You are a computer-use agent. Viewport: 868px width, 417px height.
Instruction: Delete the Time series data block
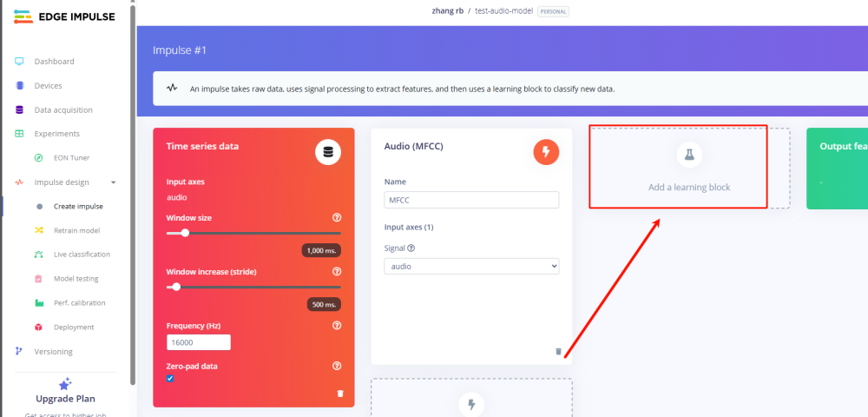coord(339,393)
